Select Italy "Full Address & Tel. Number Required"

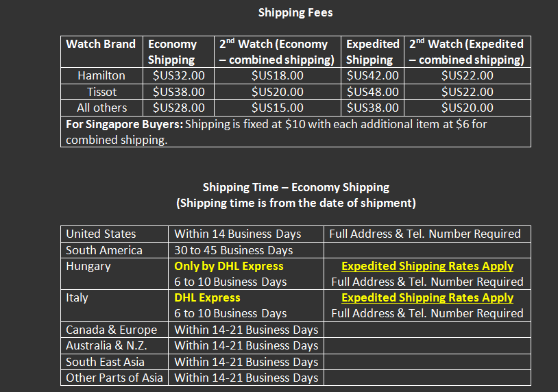click(427, 313)
